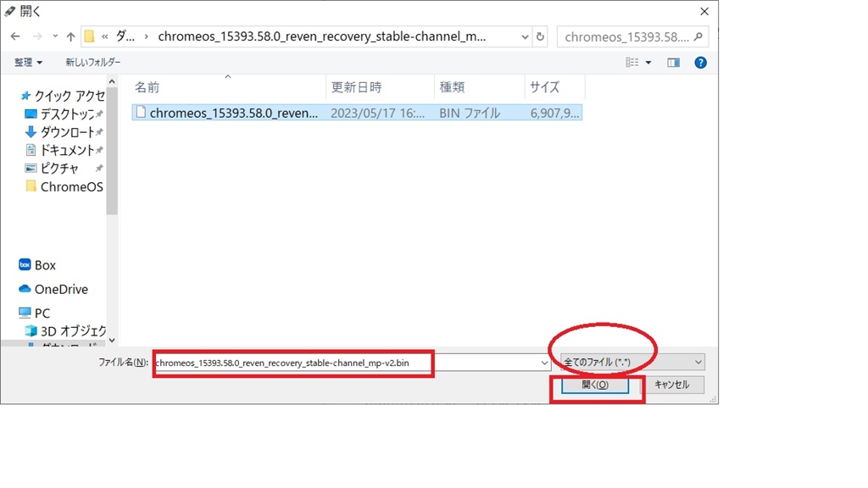Screen dimensions: 868x488
Task: Open the 整理 menu
Action: 28,63
